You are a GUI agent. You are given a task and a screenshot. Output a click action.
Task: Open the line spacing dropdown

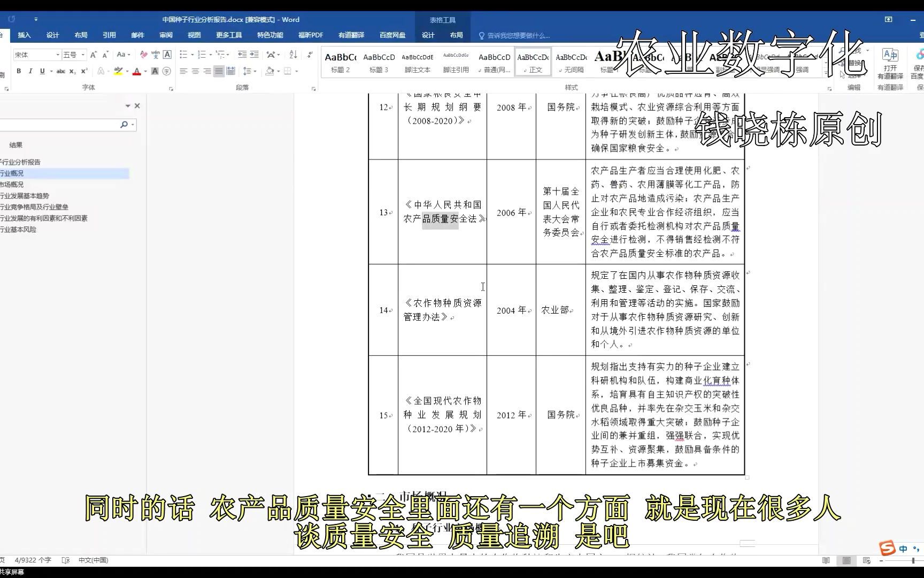[250, 71]
